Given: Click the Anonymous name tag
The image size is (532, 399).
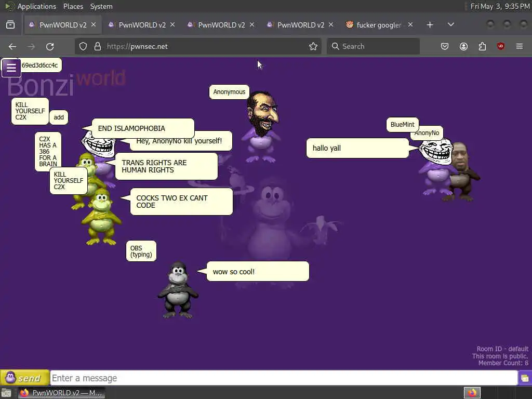Looking at the screenshot, I should pos(229,92).
